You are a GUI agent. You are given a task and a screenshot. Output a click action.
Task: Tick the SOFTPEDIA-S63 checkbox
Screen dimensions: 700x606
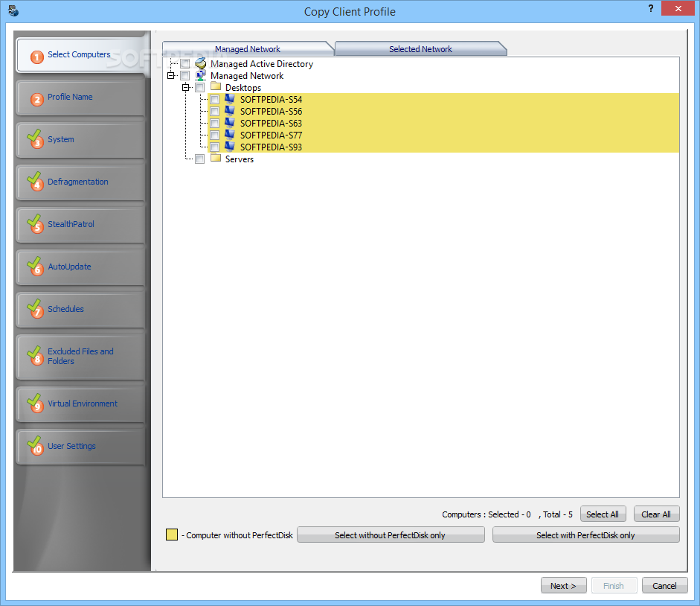[x=215, y=123]
